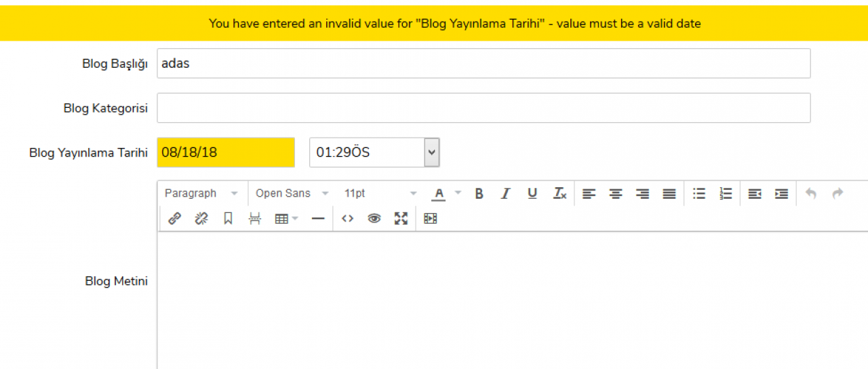
Task: Insert a link with the chain icon
Action: [174, 218]
